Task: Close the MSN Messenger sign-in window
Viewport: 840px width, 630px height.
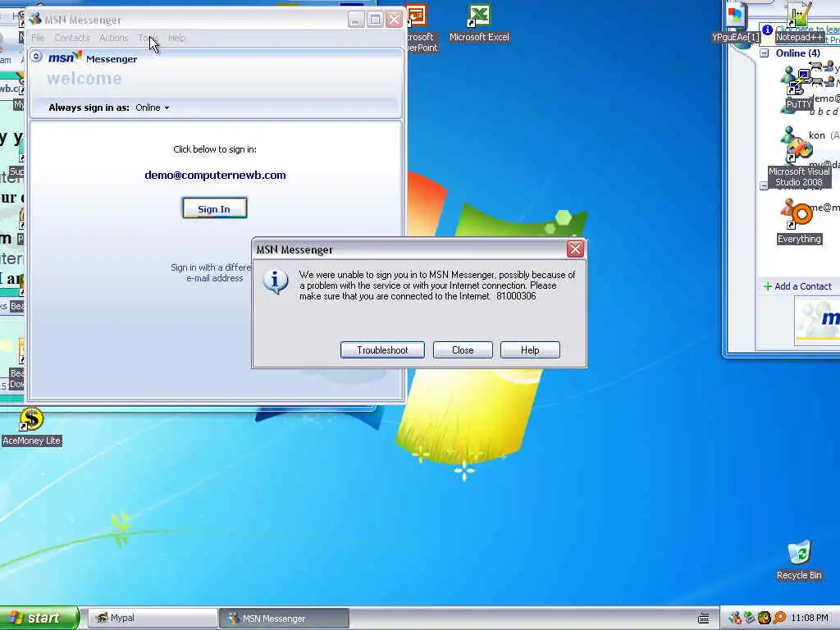Action: (x=395, y=21)
